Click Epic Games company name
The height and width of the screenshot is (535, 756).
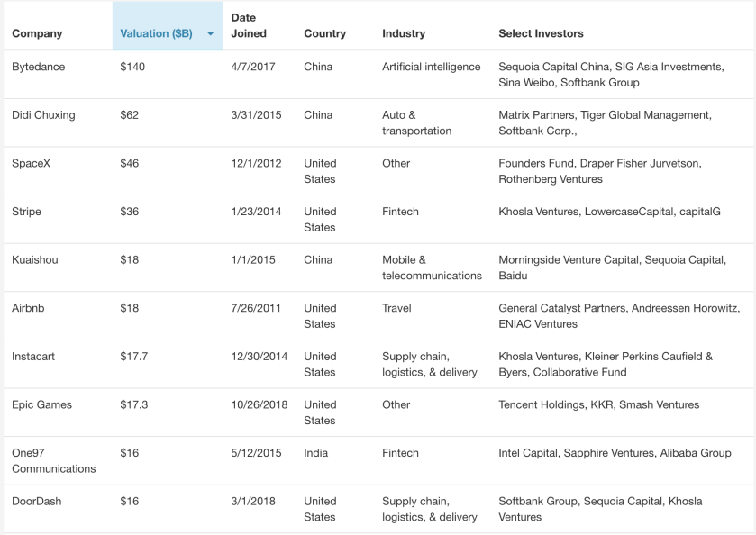point(41,405)
